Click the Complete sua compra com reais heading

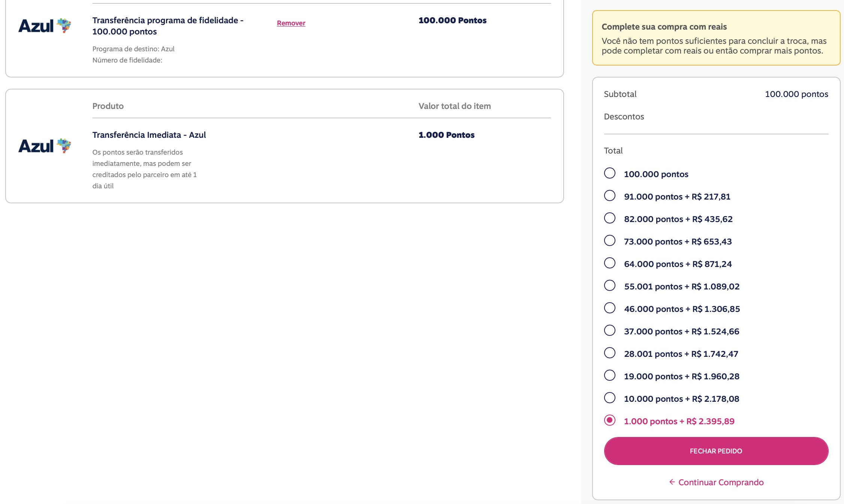664,27
